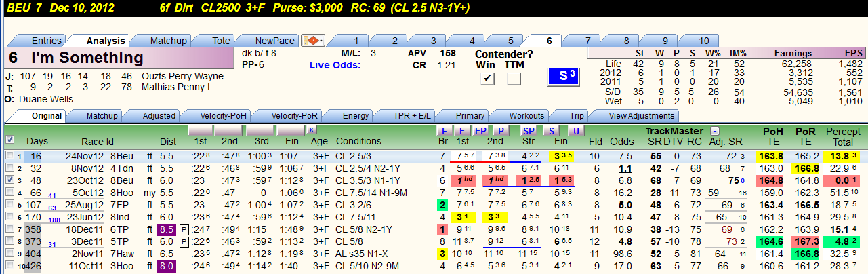The width and height of the screenshot is (868, 274).
Task: Click the Live Odds label
Action: point(335,65)
